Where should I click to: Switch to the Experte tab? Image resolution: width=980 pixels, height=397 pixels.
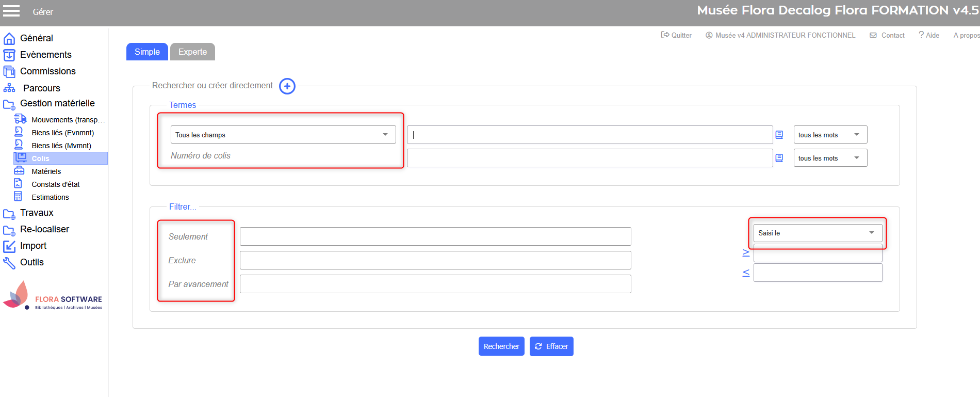pyautogui.click(x=192, y=52)
